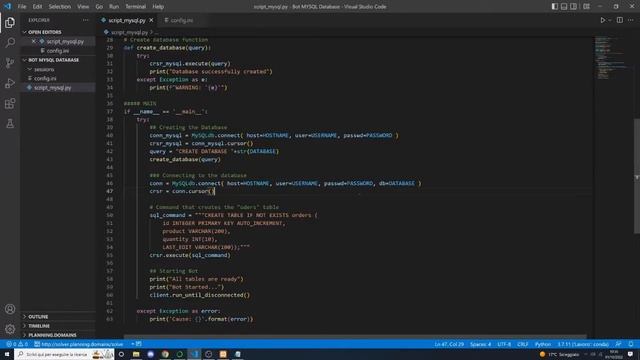Open the Go menu
640x360 pixels.
99,7
